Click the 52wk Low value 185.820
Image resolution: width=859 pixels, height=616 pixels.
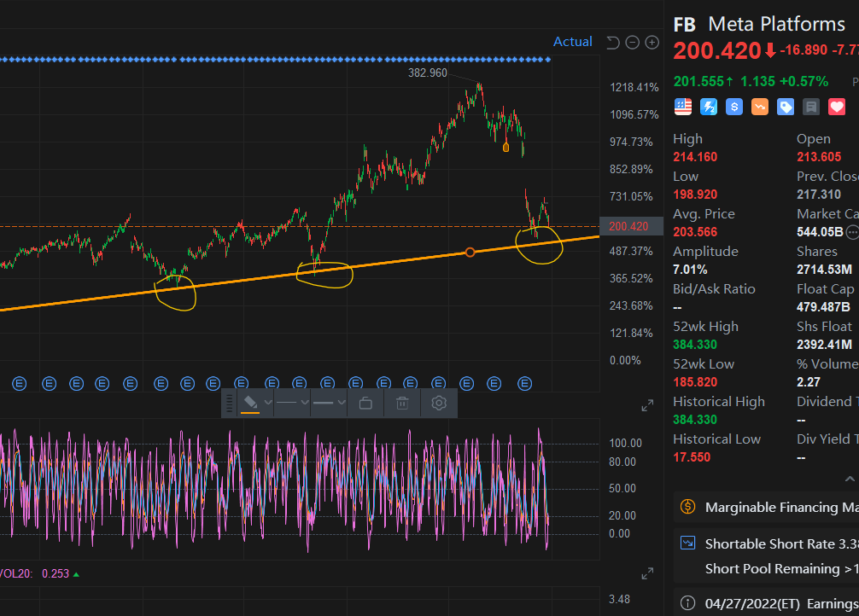695,382
